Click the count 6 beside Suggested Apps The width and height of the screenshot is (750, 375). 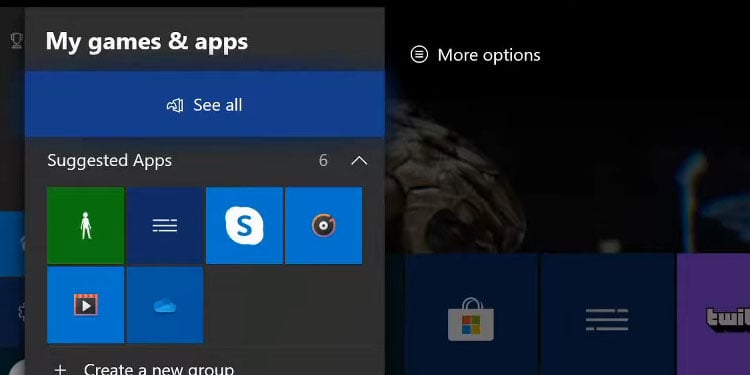[x=323, y=161]
